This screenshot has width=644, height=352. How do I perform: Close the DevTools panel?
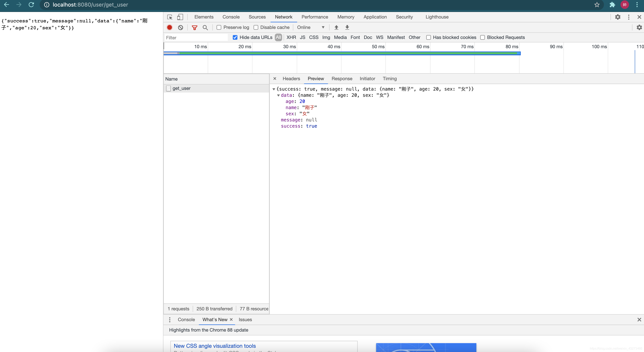click(x=639, y=17)
